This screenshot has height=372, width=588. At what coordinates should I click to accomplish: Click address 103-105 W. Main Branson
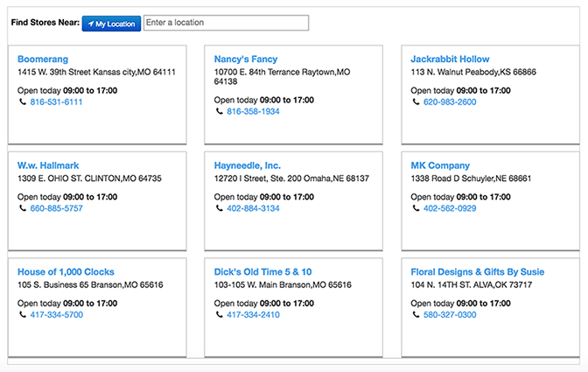(283, 285)
